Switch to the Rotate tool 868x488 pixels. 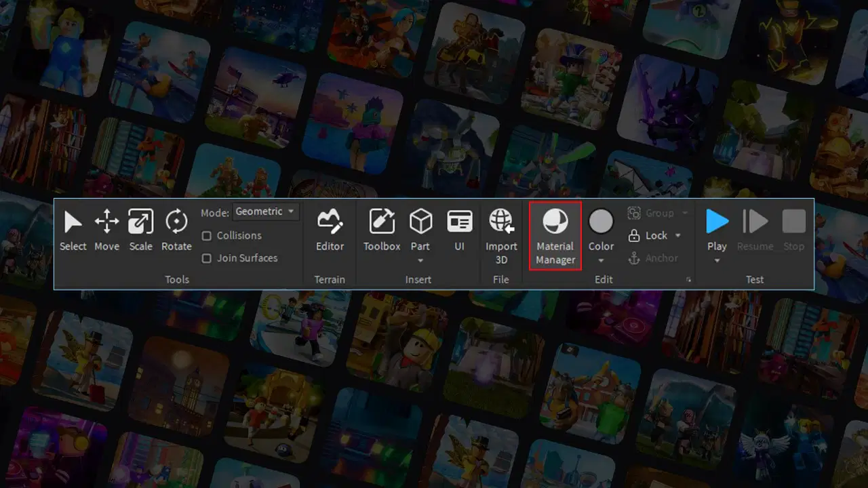click(176, 230)
